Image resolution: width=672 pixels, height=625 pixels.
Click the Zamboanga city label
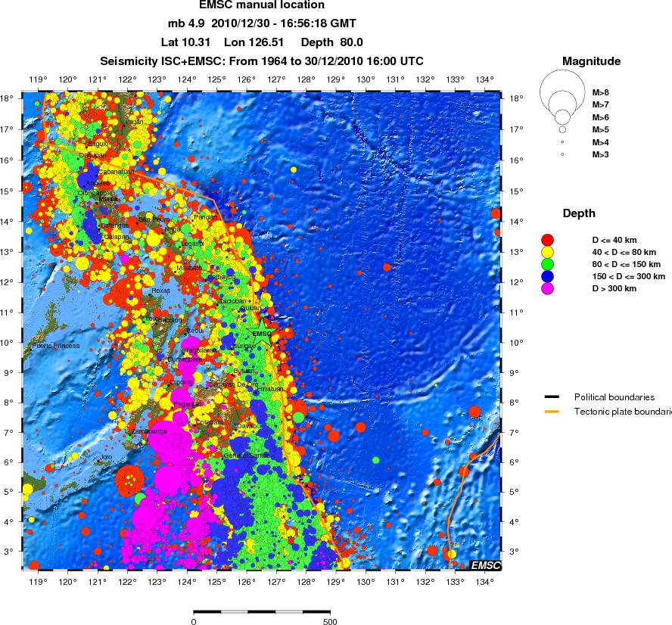149,431
